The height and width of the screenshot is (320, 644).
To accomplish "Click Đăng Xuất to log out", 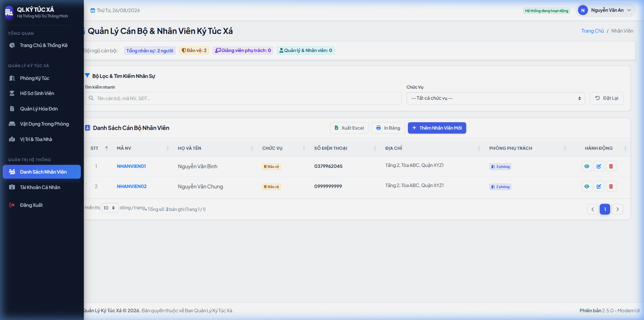I will click(x=42, y=205).
